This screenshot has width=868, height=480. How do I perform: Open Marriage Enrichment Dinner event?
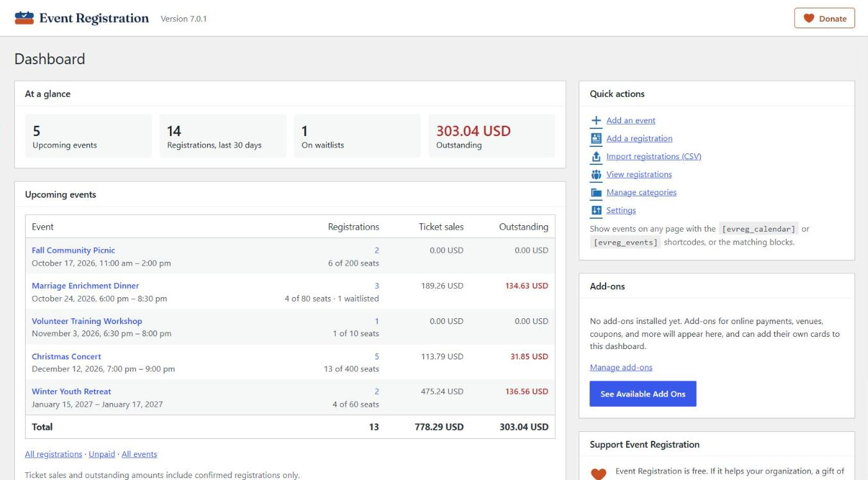coord(85,286)
